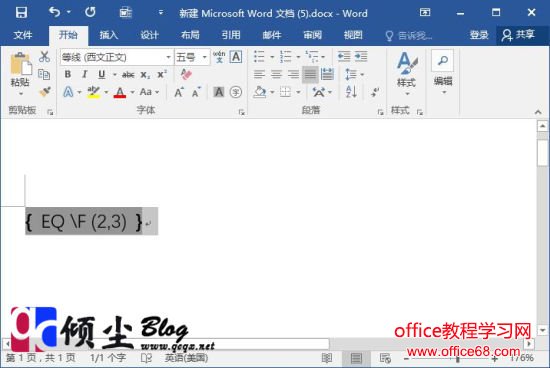This screenshot has width=550, height=368.
Task: Apply character border
Action: (236, 56)
